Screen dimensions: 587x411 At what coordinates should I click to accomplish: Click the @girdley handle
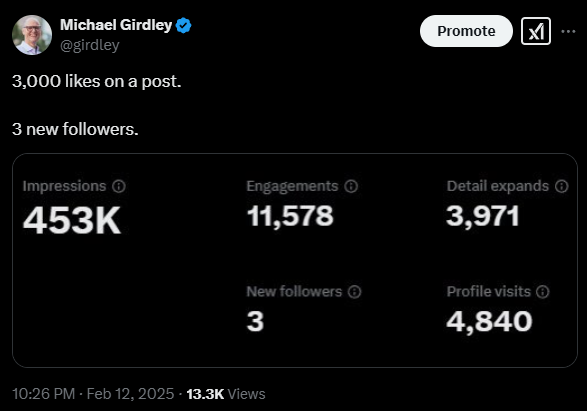pyautogui.click(x=90, y=45)
